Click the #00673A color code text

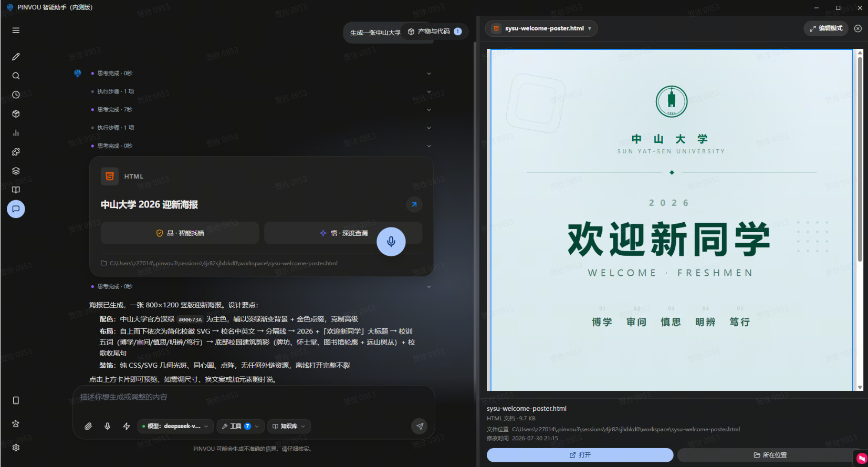pos(190,319)
